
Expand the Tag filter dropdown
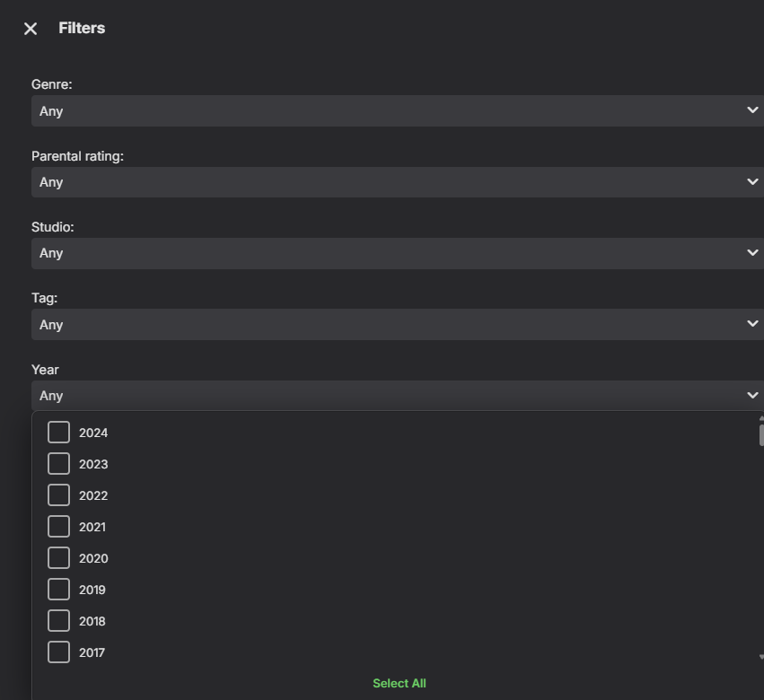[x=395, y=324]
